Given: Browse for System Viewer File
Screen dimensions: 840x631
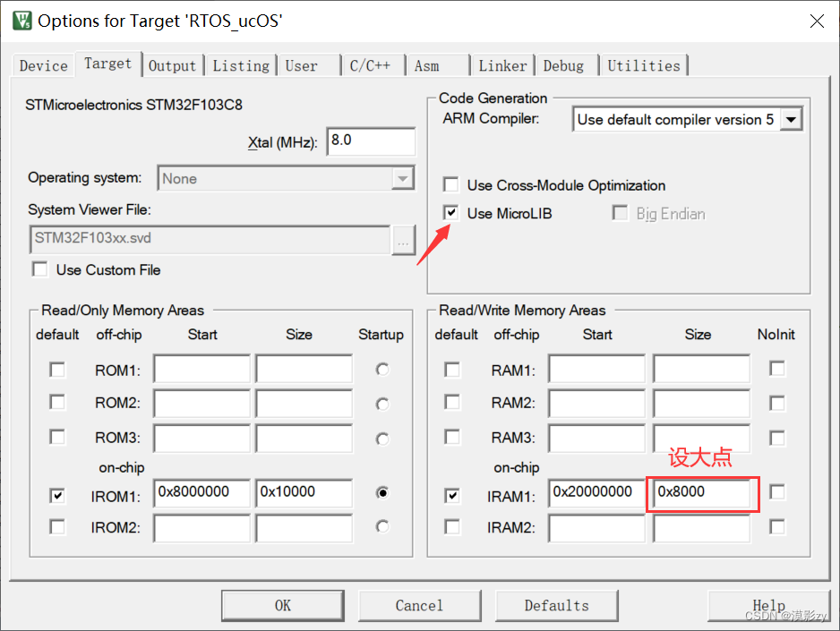Looking at the screenshot, I should 403,240.
